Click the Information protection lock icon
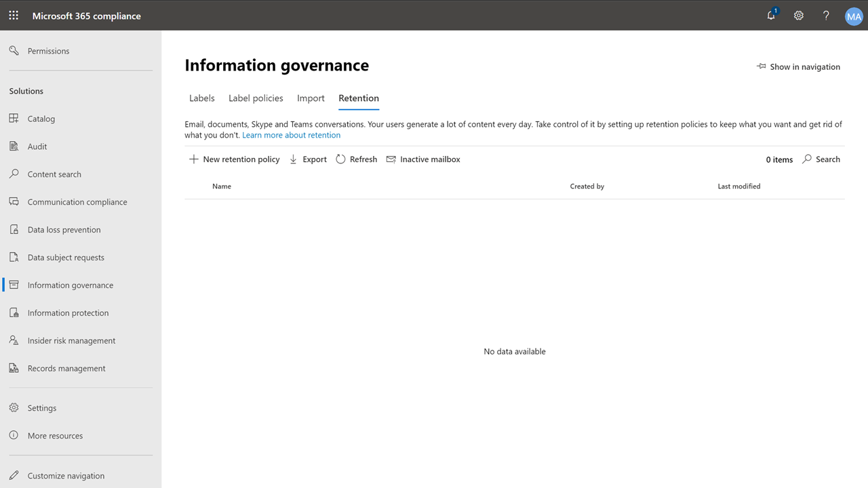Viewport: 868px width, 488px height. click(14, 313)
